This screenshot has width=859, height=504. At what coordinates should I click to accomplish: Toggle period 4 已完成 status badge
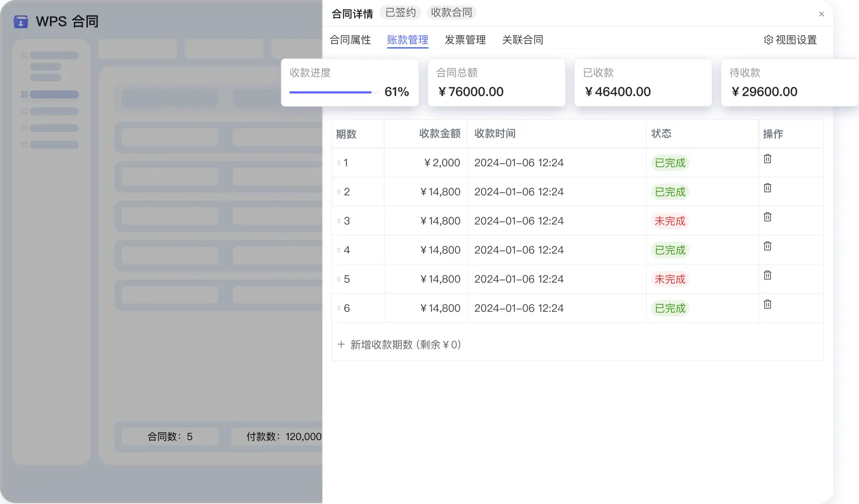[670, 250]
